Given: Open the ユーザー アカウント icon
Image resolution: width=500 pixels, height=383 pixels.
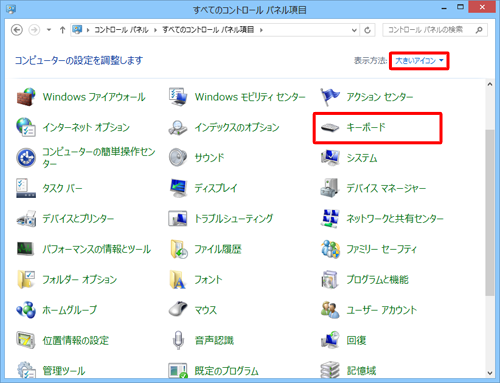Looking at the screenshot, I should pyautogui.click(x=330, y=310).
